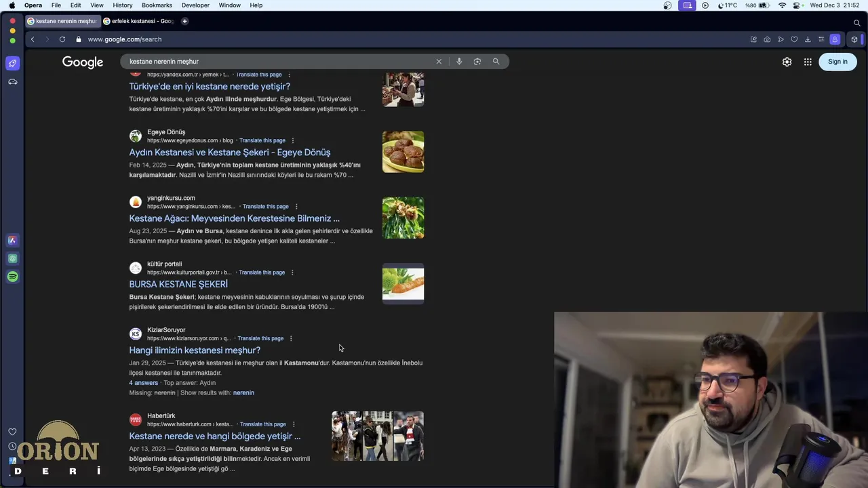Reload the current page
The height and width of the screenshot is (488, 868).
coord(62,39)
